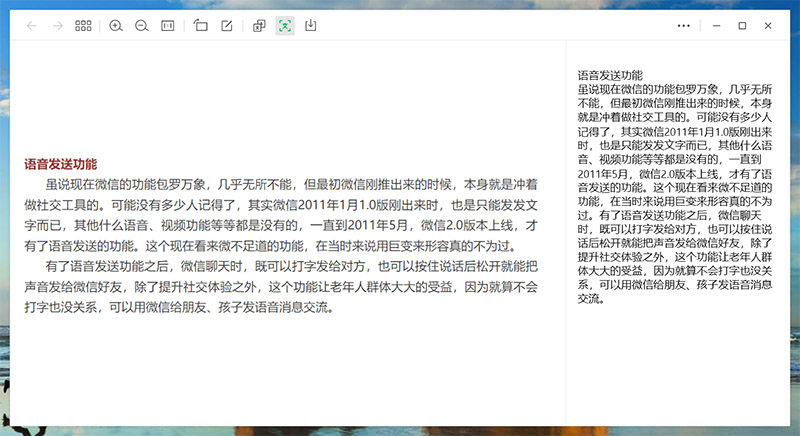This screenshot has height=436, width=800.
Task: Click extracted line starting 不能，但最初微信
Action: [x=675, y=103]
